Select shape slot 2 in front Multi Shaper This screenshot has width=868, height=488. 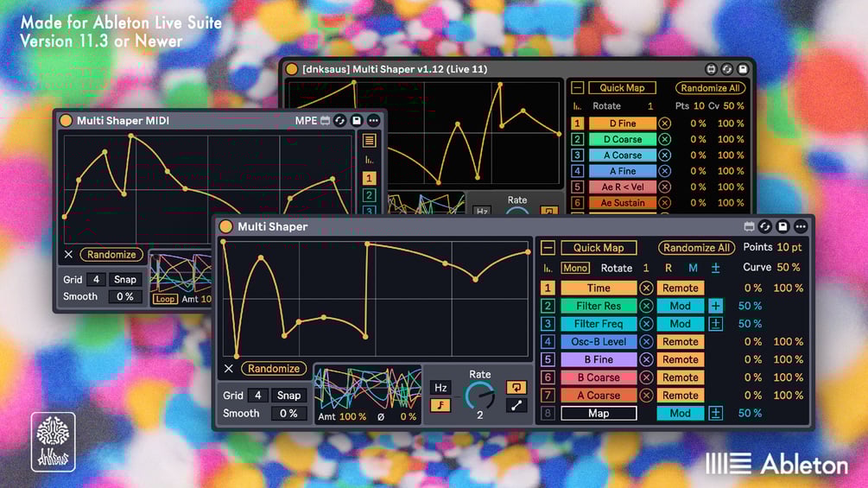point(548,306)
